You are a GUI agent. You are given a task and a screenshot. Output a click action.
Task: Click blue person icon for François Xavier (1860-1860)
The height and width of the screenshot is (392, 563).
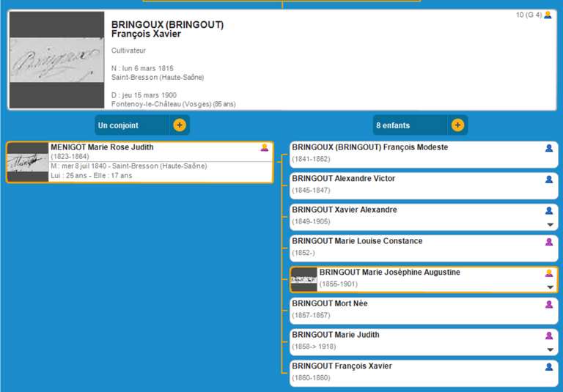(549, 366)
